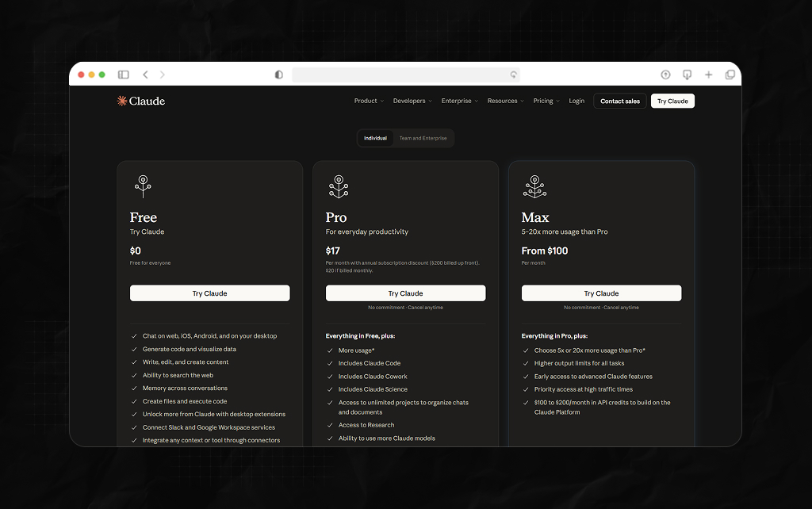Click the circled up-arrow icon in browser toolbar
Viewport: 812px width, 509px height.
click(x=665, y=75)
